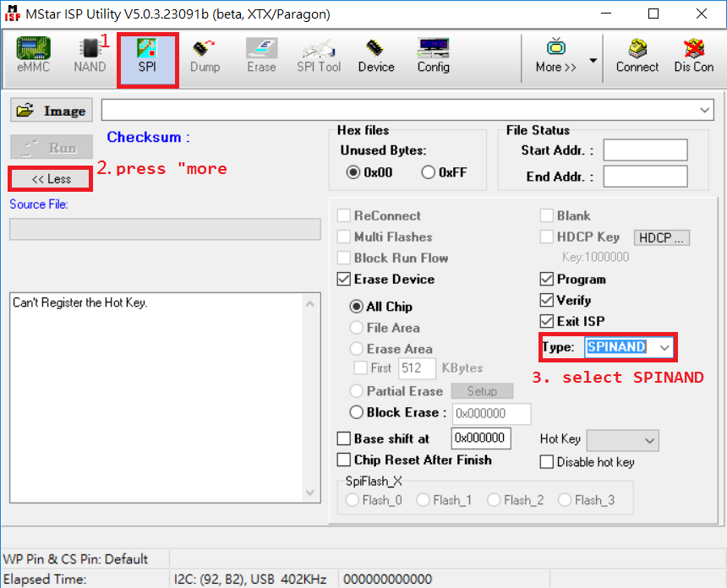This screenshot has height=588, width=727.
Task: Select the eMMC chip toolbar icon
Action: (33, 56)
